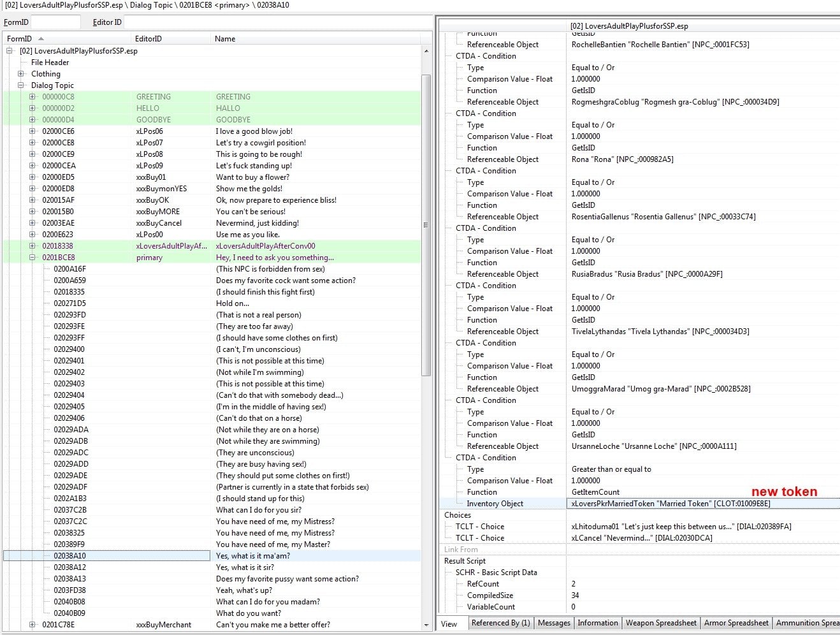Select record 02018335 finish this fight
This screenshot has height=635, width=840.
pyautogui.click(x=212, y=292)
